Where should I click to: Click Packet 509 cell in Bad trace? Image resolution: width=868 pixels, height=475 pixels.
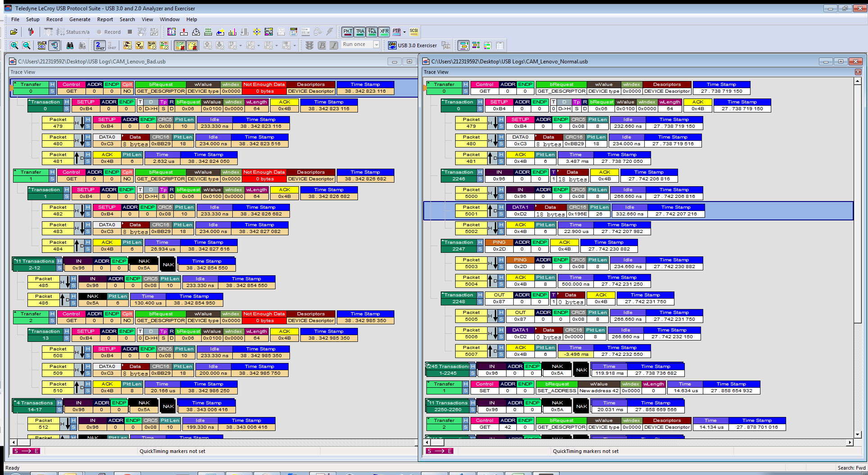click(x=58, y=370)
